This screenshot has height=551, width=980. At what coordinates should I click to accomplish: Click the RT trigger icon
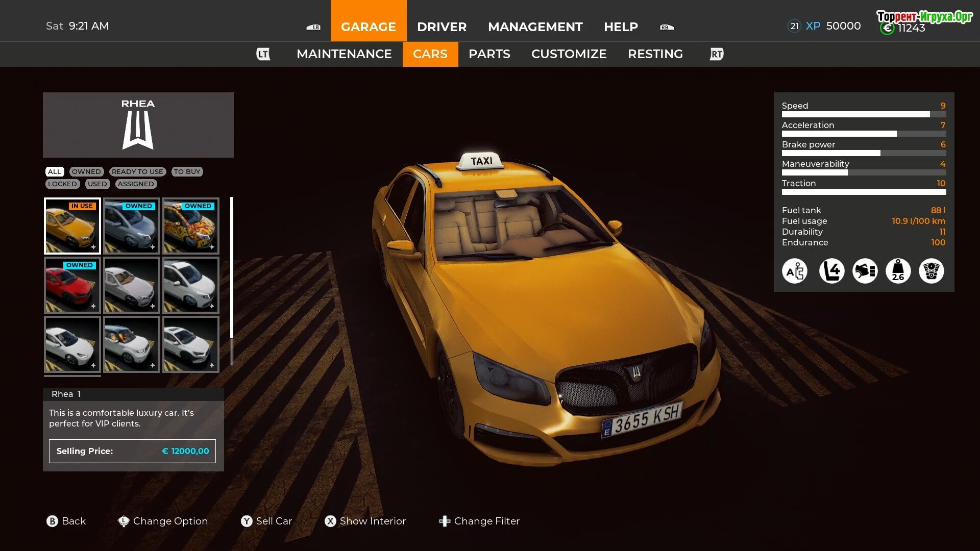click(716, 54)
